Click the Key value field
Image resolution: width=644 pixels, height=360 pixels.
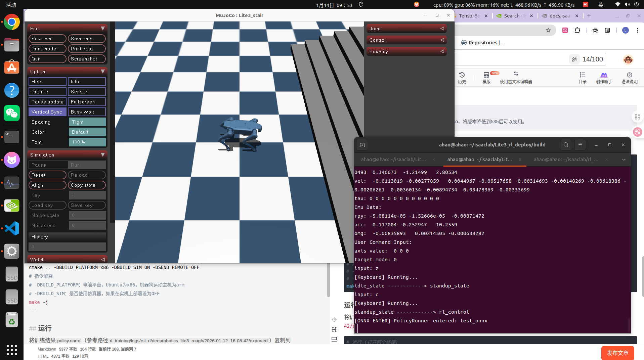click(87, 195)
